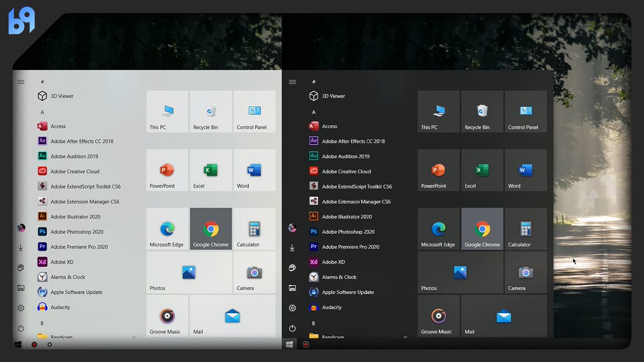
Task: Open the Network globe in dark menu sidebar
Action: 292,268
